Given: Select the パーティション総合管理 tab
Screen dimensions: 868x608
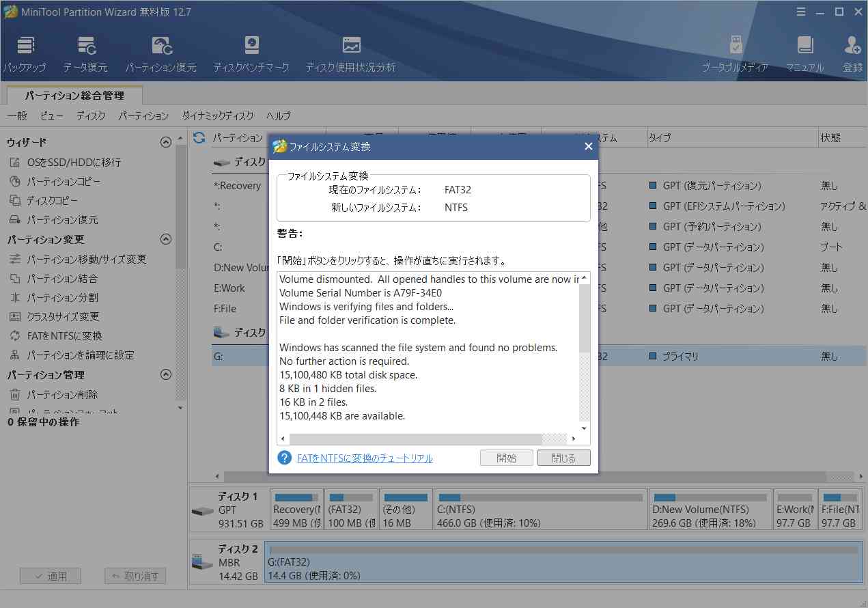Looking at the screenshot, I should 74,96.
